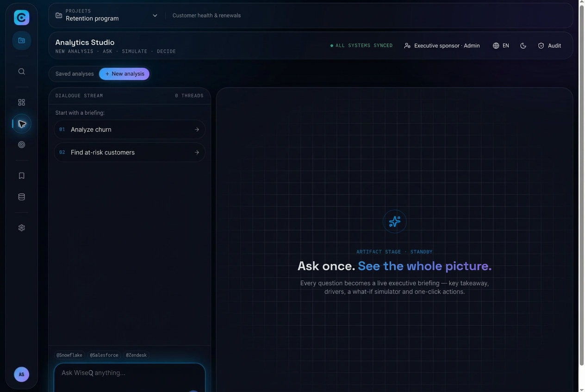Image resolution: width=585 pixels, height=392 pixels.
Task: Start the Analyze churn briefing
Action: 130,129
